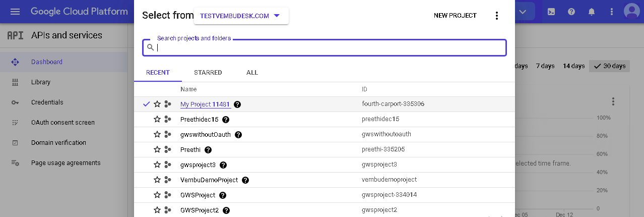Open the project dialog's three-dot menu
The height and width of the screenshot is (217, 644).
coord(496,16)
